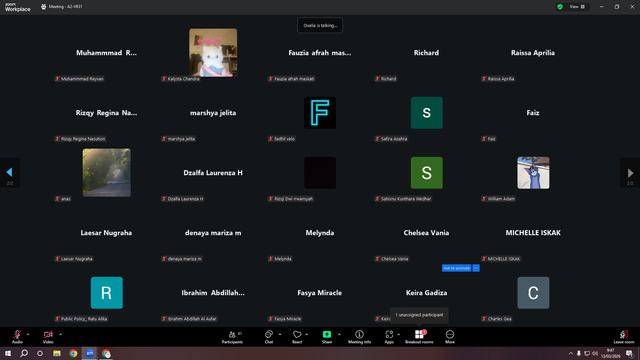This screenshot has width=640, height=360.
Task: Click Laesar Nugraha's name tile
Action: (106, 233)
